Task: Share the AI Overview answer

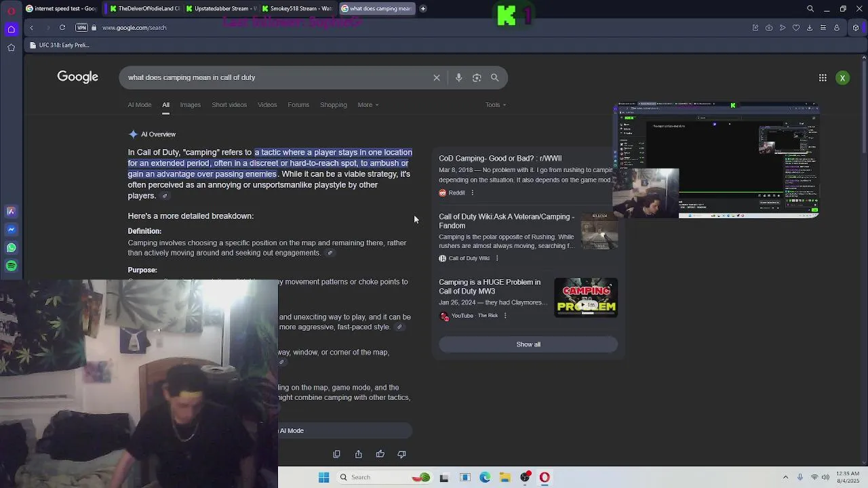Action: [358, 455]
